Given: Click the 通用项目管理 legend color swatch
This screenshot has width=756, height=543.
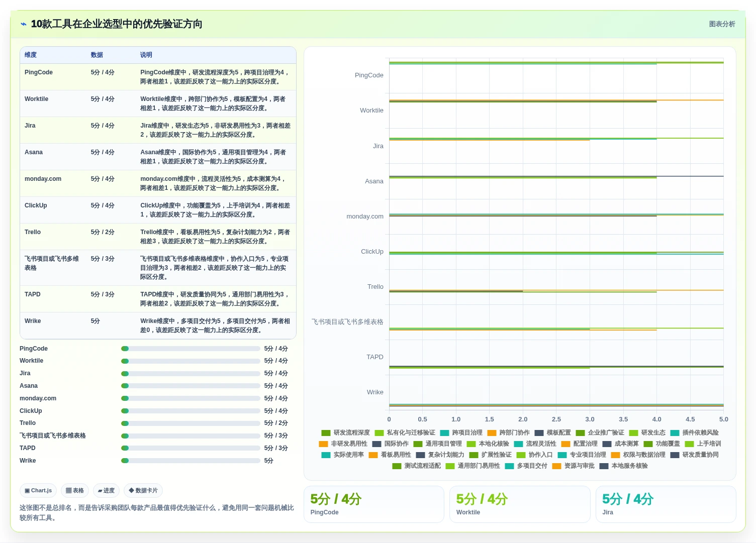Looking at the screenshot, I should pos(418,444).
